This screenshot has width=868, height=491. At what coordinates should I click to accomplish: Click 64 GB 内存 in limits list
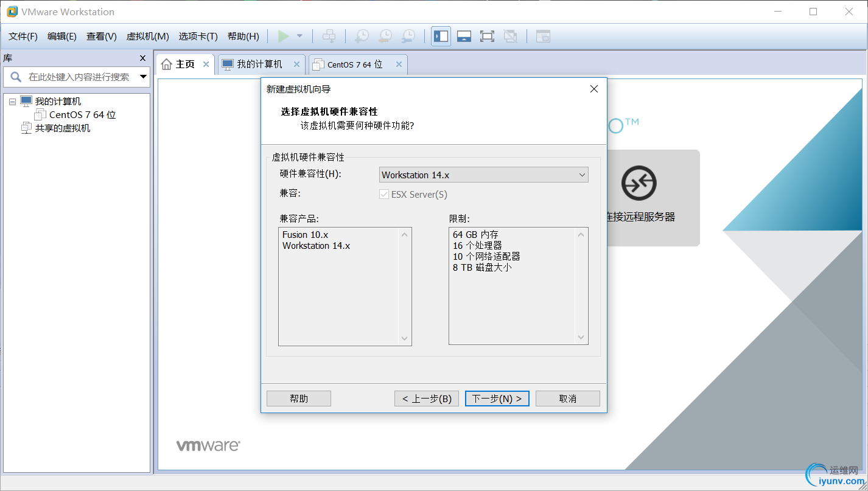[x=476, y=235]
